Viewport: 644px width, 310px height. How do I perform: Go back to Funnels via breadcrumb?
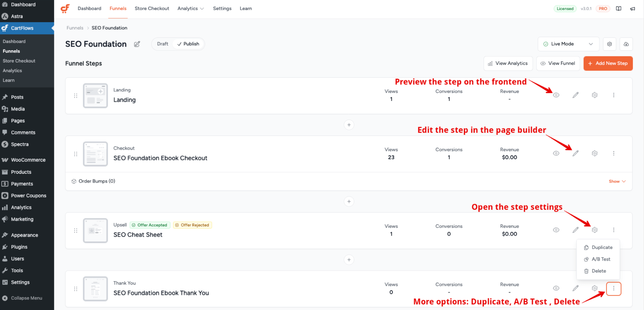click(75, 28)
